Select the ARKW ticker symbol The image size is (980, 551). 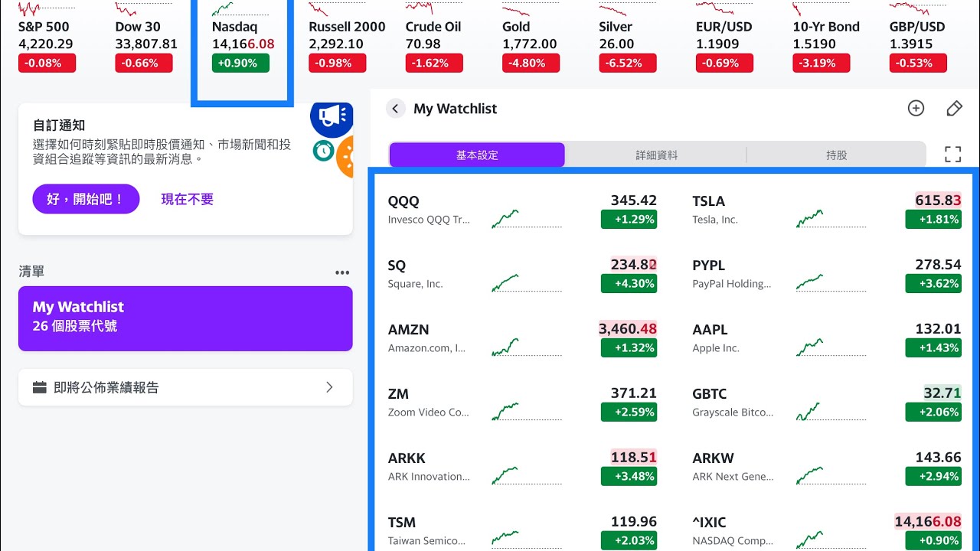tap(713, 458)
